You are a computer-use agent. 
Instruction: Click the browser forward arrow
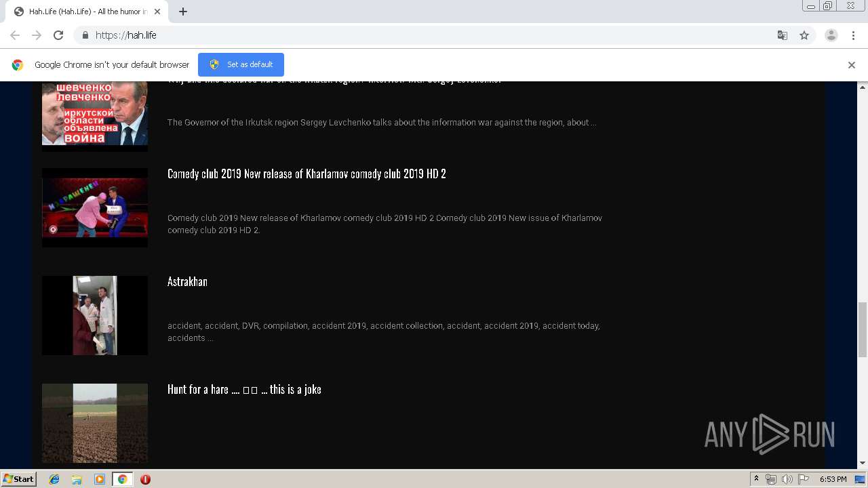coord(37,35)
